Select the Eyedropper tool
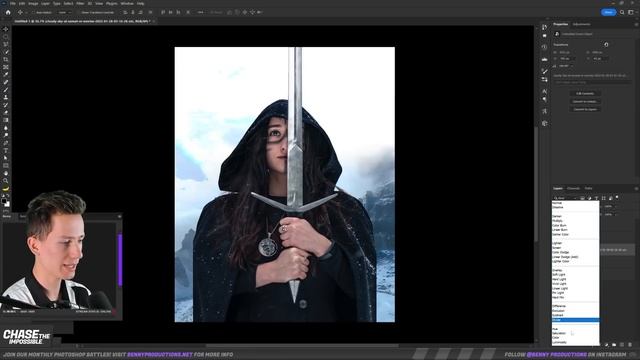This screenshot has height=360, width=640. tap(6, 75)
